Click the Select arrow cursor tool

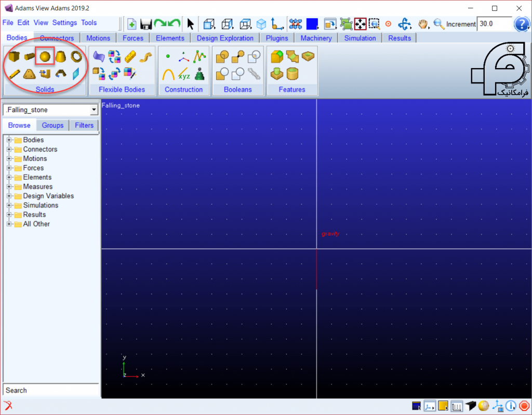tap(190, 24)
